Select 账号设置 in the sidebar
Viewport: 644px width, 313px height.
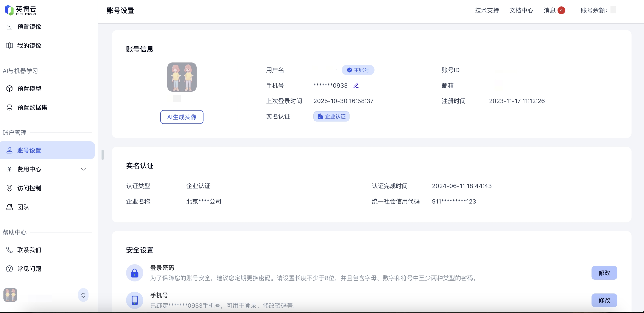click(29, 150)
